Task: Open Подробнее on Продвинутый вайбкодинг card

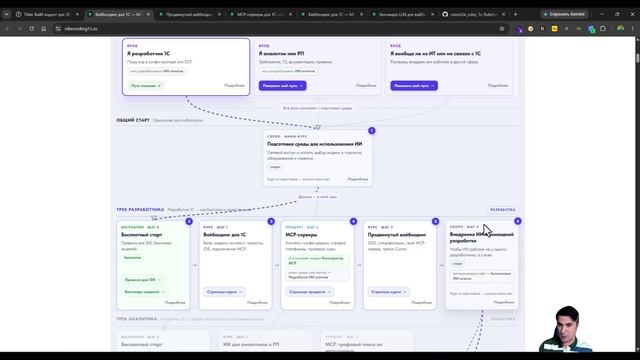Action: pyautogui.click(x=422, y=303)
